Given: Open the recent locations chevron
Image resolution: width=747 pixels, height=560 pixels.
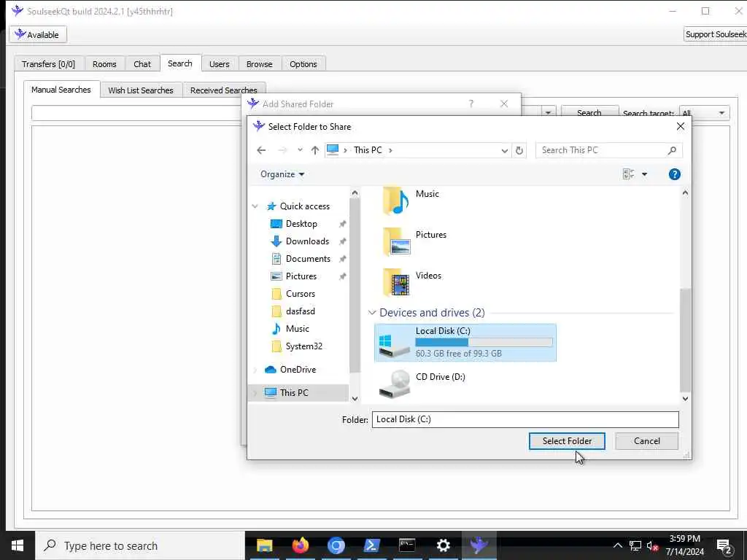Looking at the screenshot, I should (x=300, y=150).
